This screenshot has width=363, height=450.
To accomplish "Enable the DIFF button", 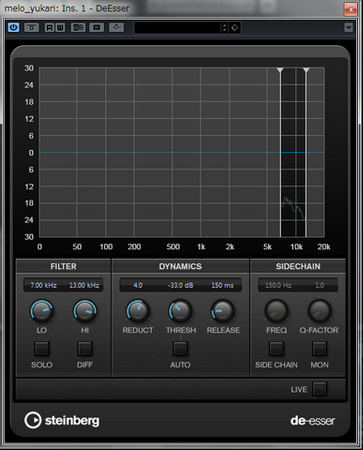I will (x=85, y=349).
